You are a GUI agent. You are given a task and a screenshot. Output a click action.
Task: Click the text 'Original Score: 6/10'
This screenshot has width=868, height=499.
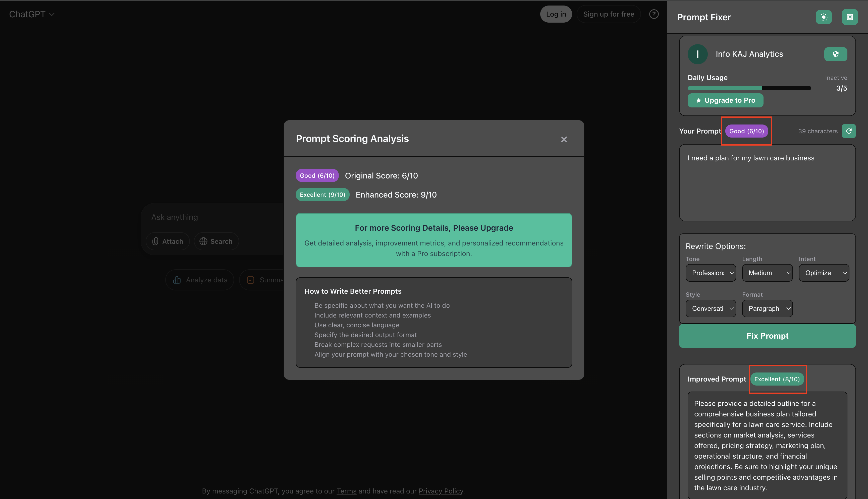pyautogui.click(x=381, y=175)
